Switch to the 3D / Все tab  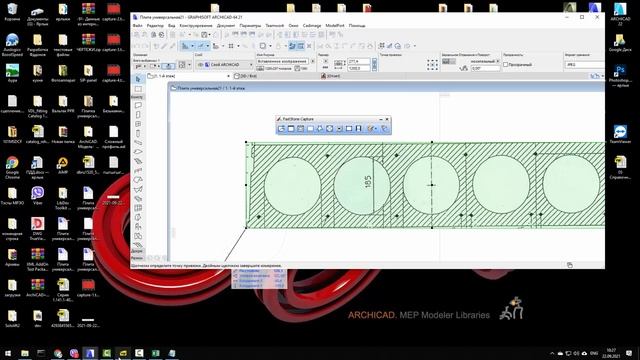246,76
